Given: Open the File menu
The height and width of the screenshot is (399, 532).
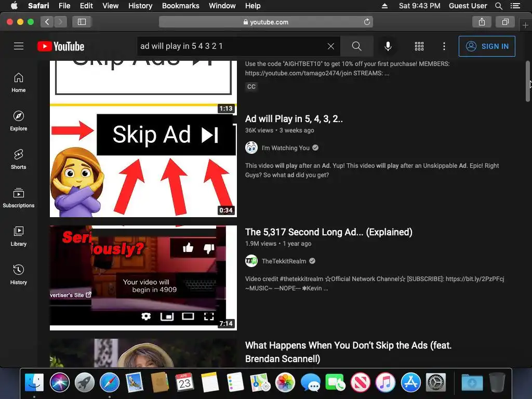Looking at the screenshot, I should point(64,6).
